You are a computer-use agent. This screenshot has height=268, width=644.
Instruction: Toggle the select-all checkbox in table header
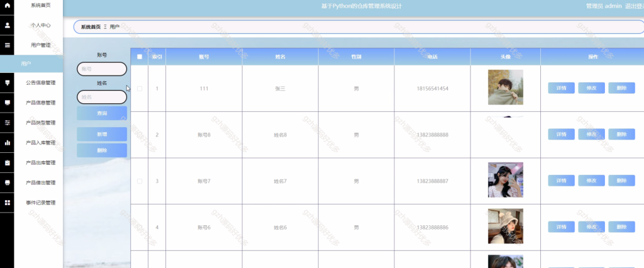140,57
